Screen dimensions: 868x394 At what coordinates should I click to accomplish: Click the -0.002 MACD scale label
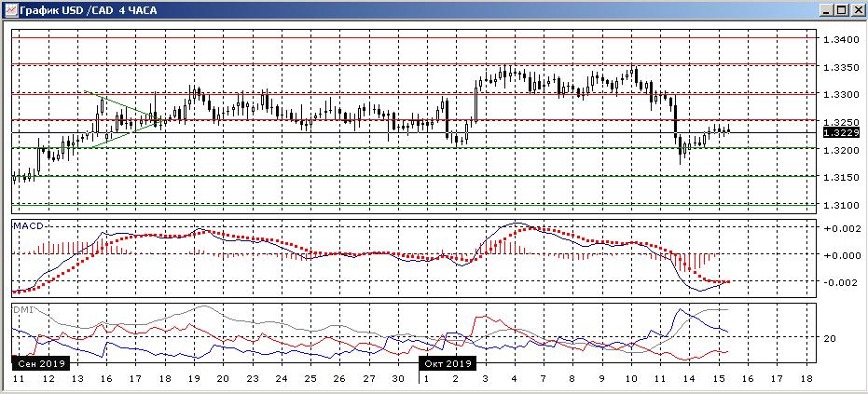click(840, 282)
